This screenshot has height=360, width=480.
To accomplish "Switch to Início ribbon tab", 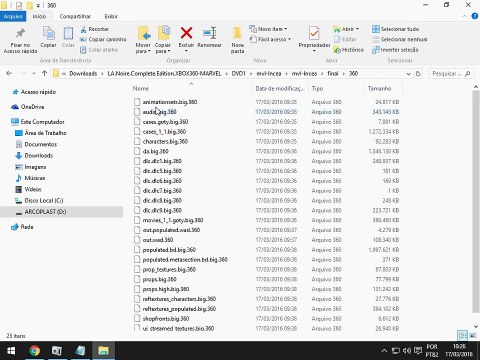I will point(39,16).
